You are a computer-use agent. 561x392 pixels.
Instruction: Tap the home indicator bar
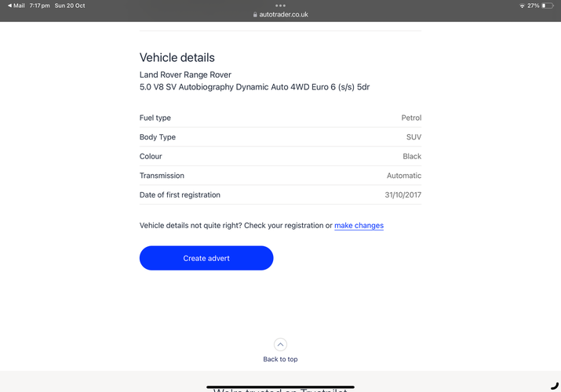pyautogui.click(x=281, y=387)
